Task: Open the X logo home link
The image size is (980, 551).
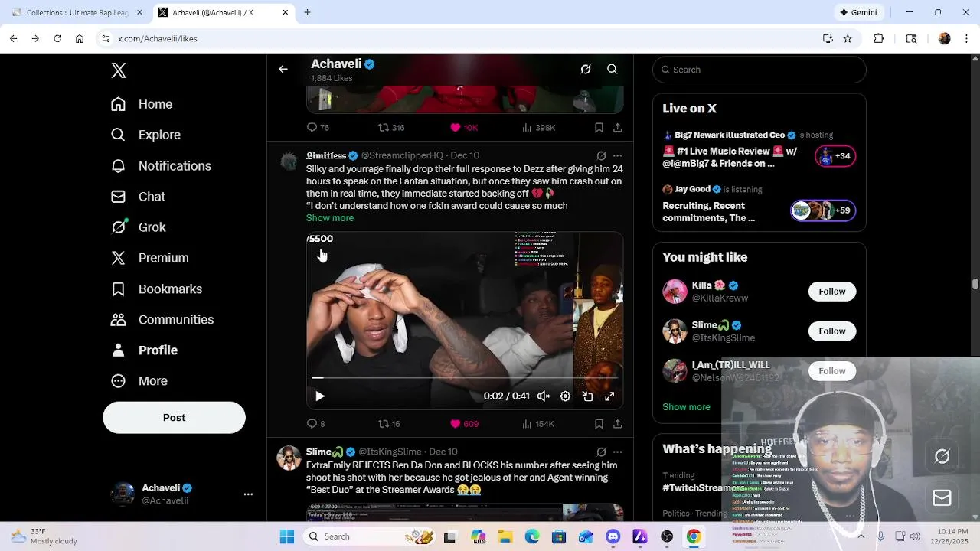Action: (119, 70)
